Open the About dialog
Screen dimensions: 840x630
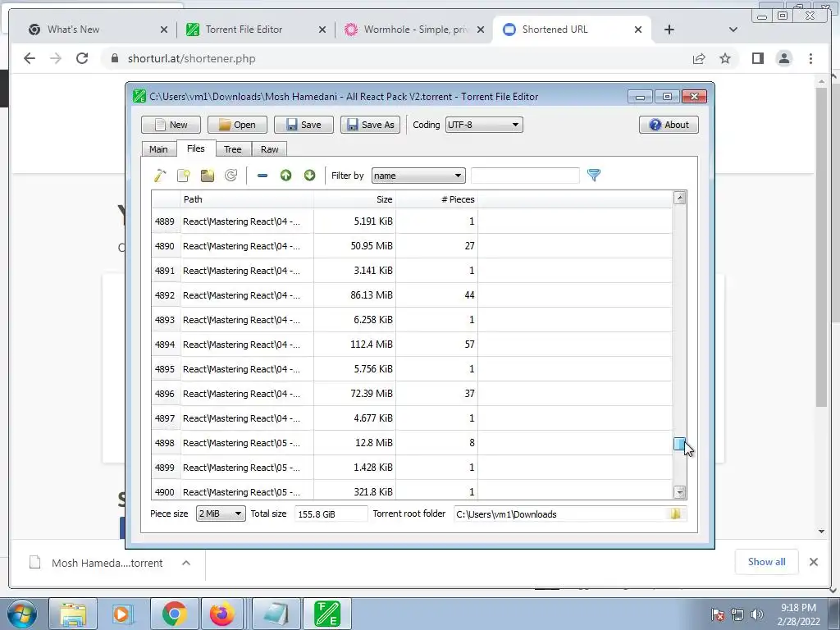pos(669,125)
